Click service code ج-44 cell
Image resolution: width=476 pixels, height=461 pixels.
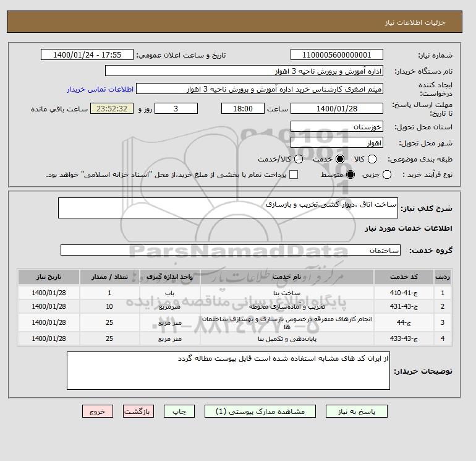point(404,322)
